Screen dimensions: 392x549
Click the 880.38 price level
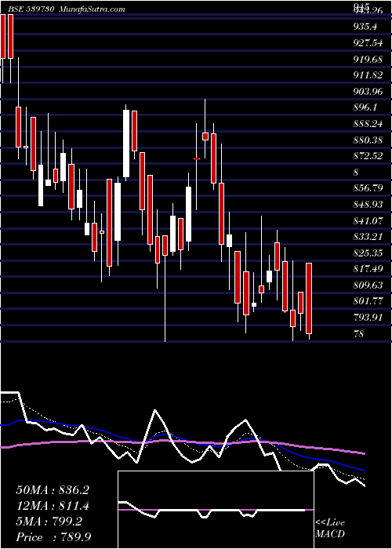[x=368, y=140]
